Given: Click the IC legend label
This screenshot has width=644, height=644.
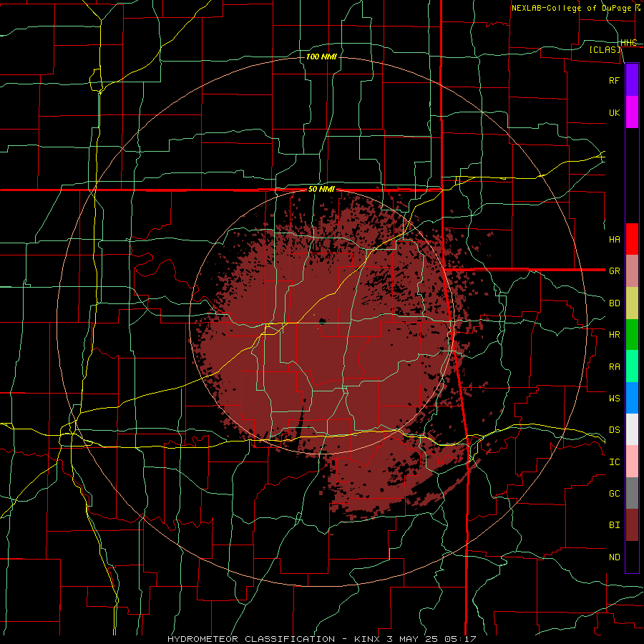Looking at the screenshot, I should click(x=614, y=462).
